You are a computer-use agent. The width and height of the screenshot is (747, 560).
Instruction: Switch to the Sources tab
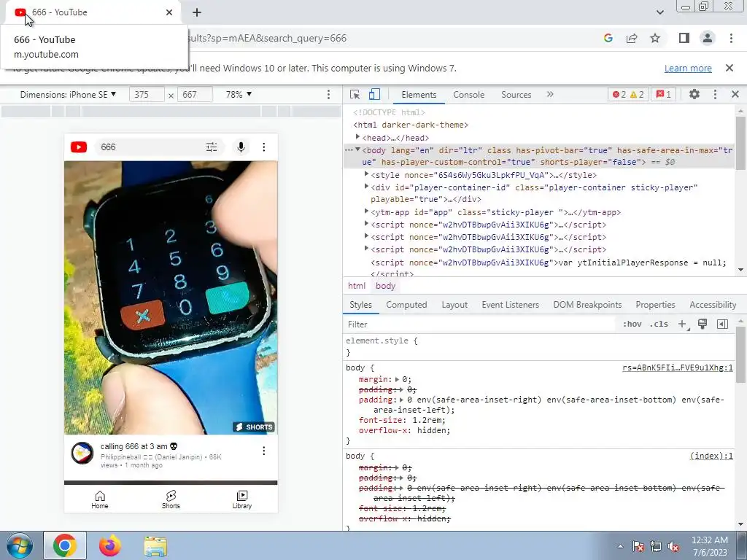point(516,94)
